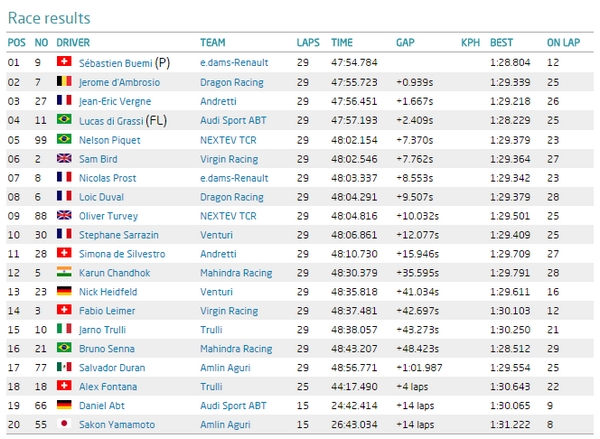The image size is (600, 439).
Task: Click the Race results heading
Action: click(x=49, y=18)
